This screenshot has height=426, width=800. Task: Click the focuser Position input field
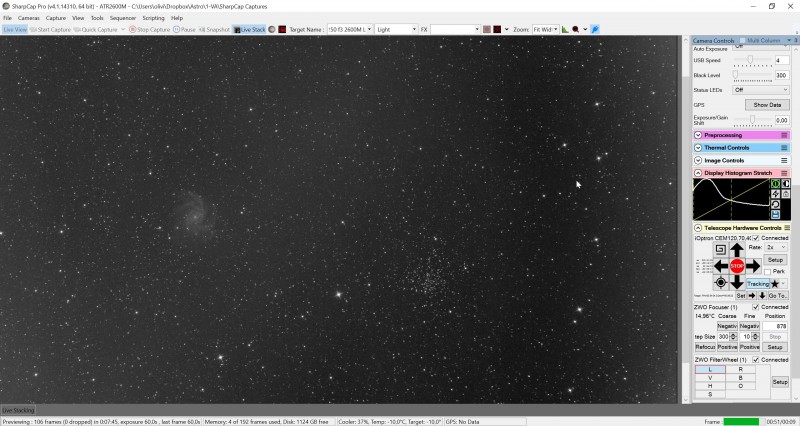[775, 326]
